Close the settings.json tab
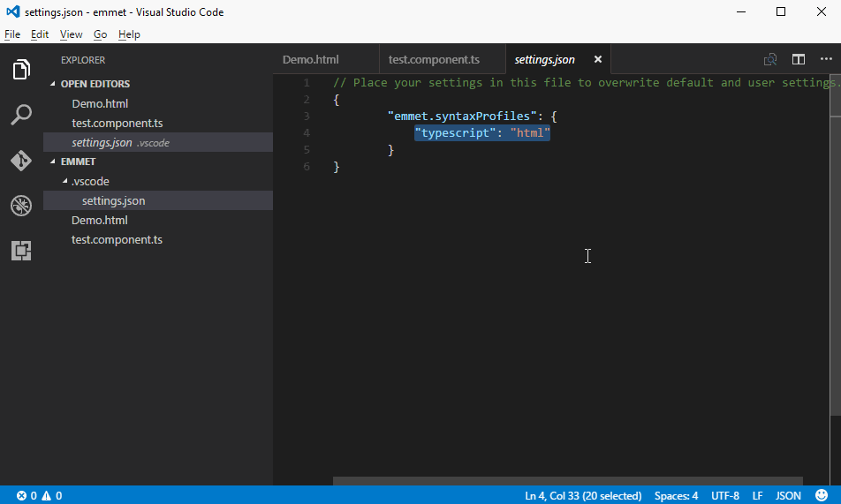This screenshot has width=841, height=504. [x=597, y=59]
